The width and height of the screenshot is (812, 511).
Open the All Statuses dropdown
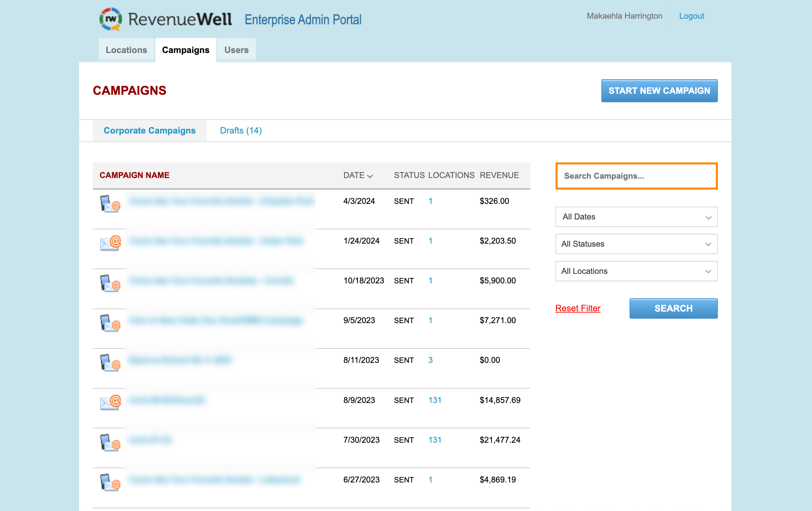click(x=636, y=244)
